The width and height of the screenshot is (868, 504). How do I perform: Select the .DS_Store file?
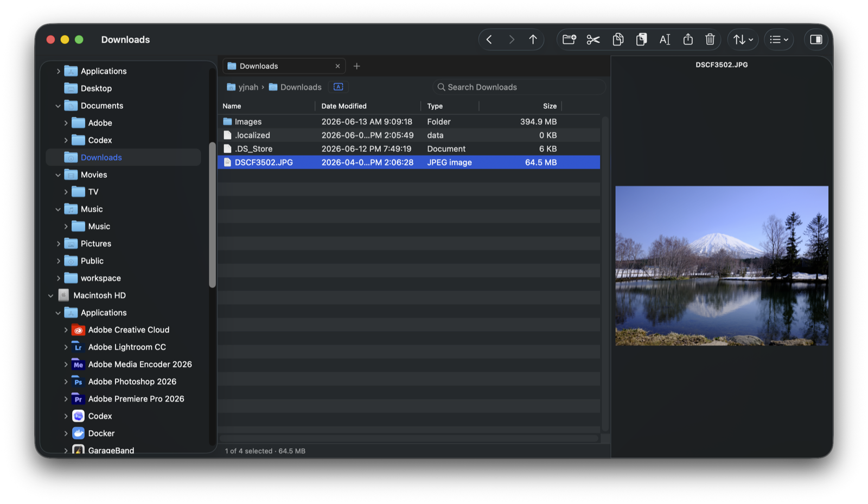click(x=409, y=149)
